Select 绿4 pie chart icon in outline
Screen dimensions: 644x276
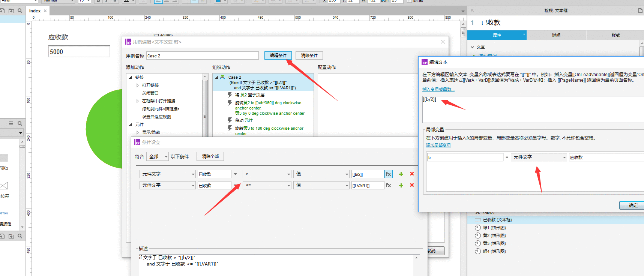pos(477,251)
